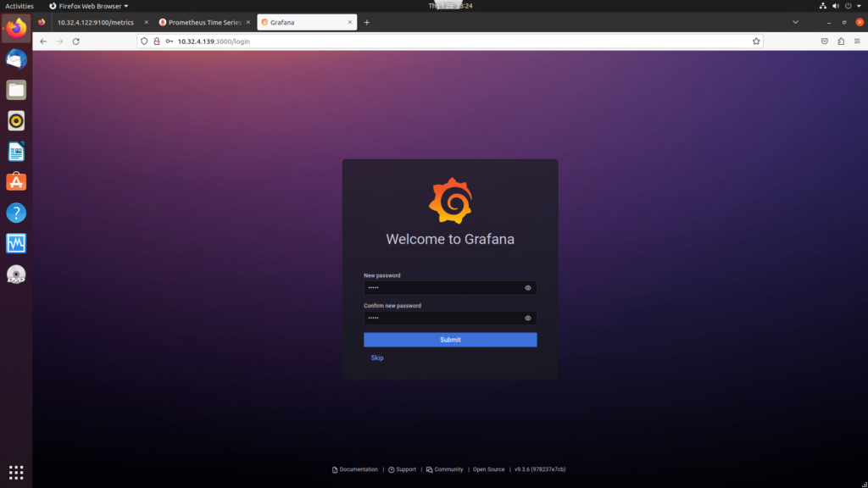Click the network status icon in top bar
The width and height of the screenshot is (868, 488).
822,6
